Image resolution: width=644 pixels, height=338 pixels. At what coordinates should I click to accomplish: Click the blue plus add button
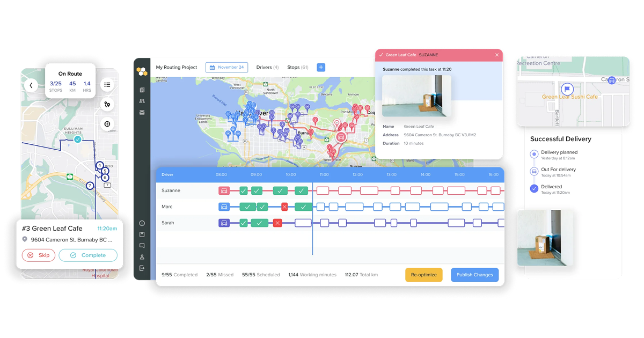(321, 68)
